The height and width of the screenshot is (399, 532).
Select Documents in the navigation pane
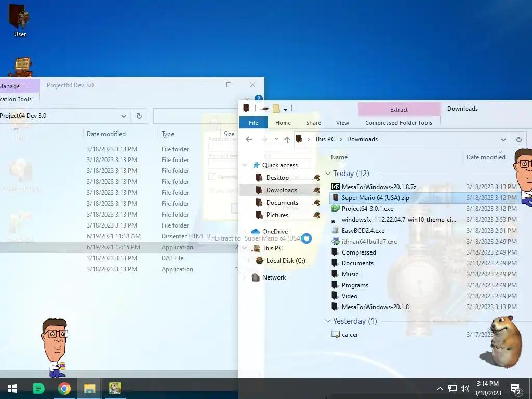click(282, 203)
